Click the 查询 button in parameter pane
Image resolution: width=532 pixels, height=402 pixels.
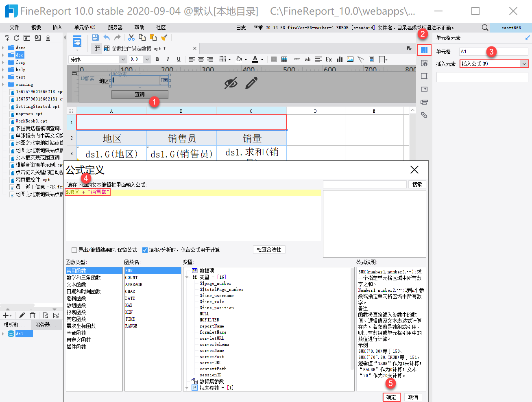click(140, 94)
